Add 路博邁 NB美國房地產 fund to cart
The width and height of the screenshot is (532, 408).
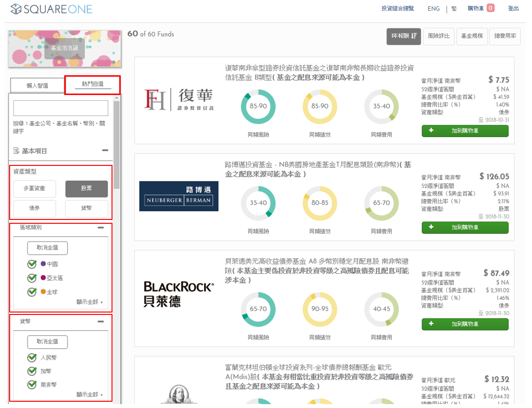pos(465,227)
